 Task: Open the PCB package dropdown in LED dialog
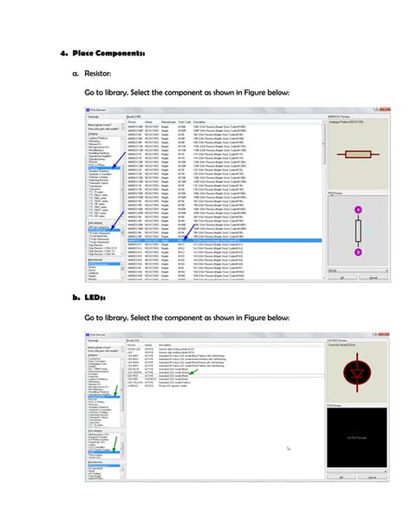click(356, 471)
